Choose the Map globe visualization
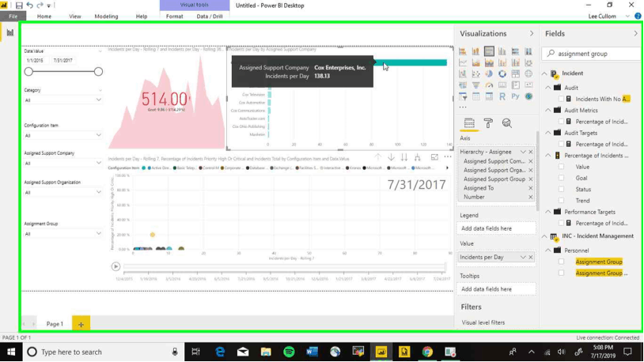This screenshot has width=644, height=362. [x=528, y=74]
